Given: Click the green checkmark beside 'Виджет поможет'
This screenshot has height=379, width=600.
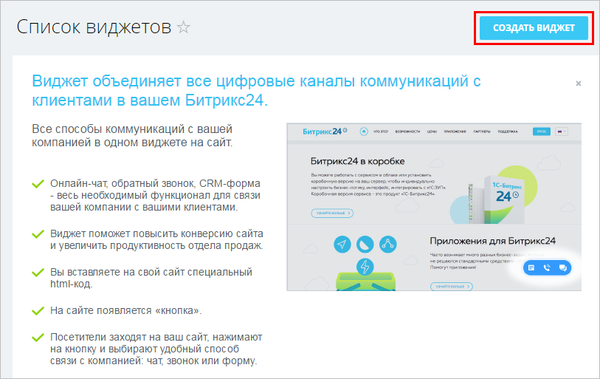Looking at the screenshot, I should click(38, 234).
